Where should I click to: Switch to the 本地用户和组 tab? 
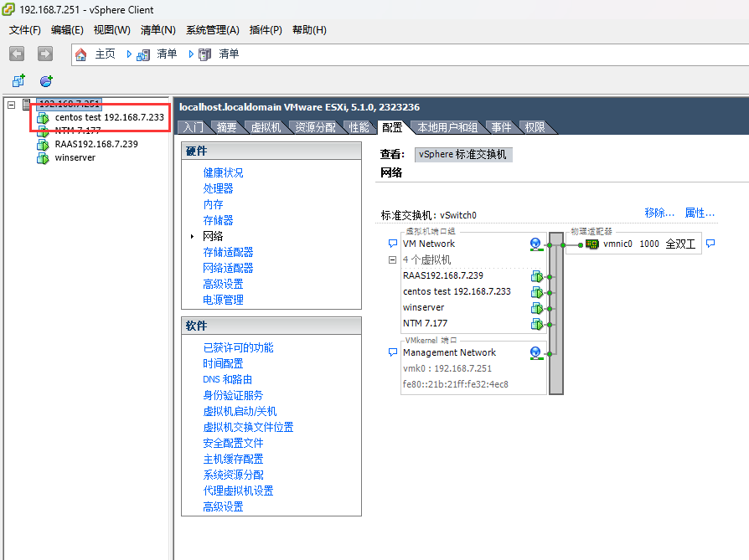(447, 127)
